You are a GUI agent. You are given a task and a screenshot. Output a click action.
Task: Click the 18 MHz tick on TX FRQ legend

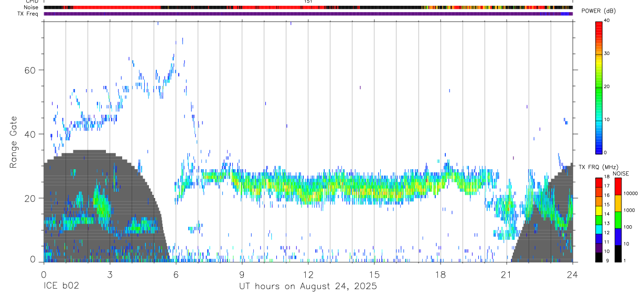pos(607,177)
